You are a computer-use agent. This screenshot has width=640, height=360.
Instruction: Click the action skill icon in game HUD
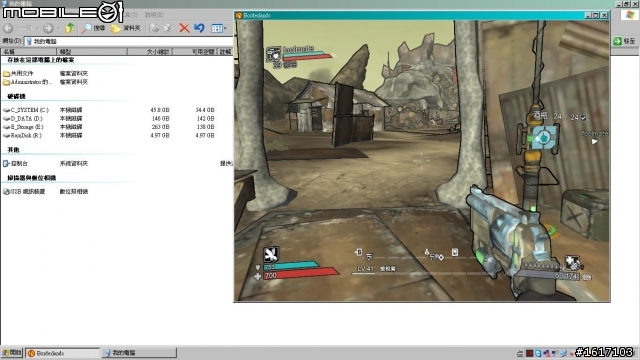point(271,254)
